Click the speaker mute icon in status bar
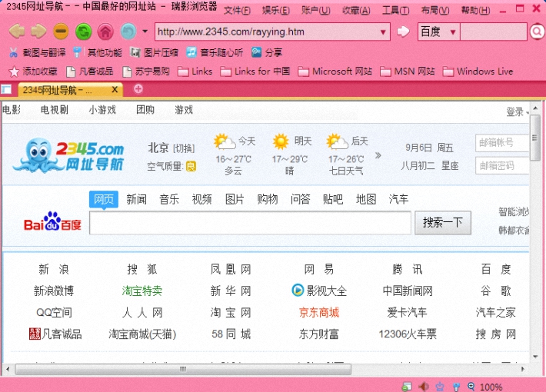Viewport: 546px width, 392px height. [423, 387]
